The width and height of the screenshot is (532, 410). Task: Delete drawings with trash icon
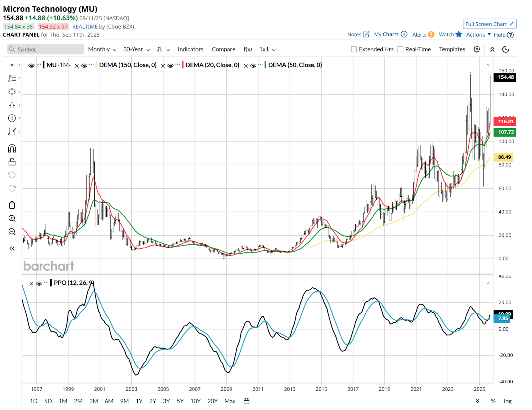pos(12,205)
